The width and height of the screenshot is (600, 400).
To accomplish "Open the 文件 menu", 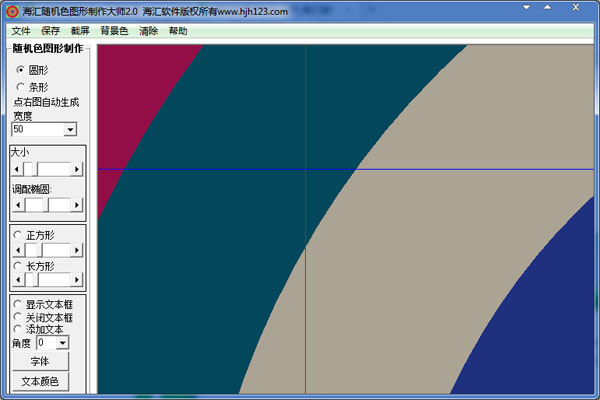I will click(21, 31).
